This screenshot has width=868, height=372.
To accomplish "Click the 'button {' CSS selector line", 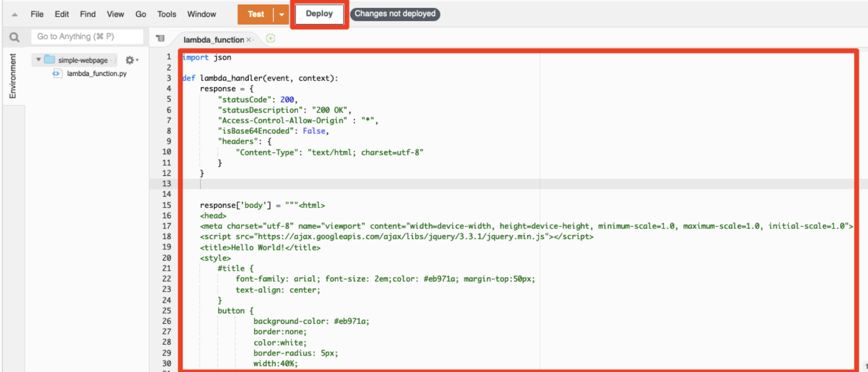I will (x=235, y=311).
